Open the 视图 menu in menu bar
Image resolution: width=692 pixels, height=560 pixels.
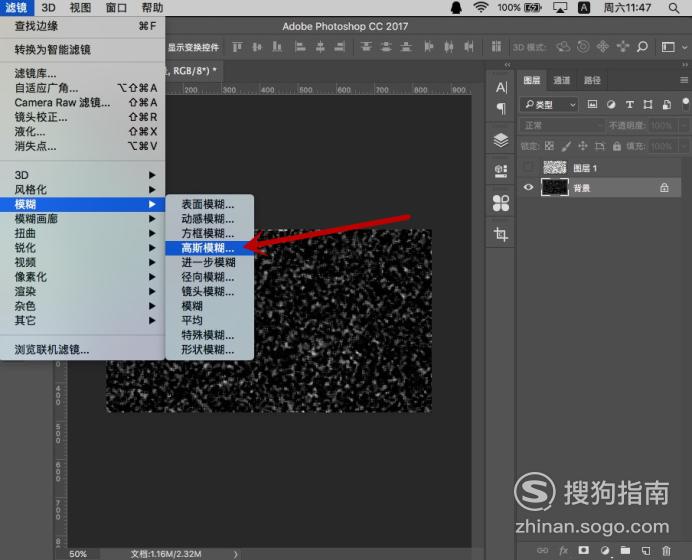pos(80,8)
